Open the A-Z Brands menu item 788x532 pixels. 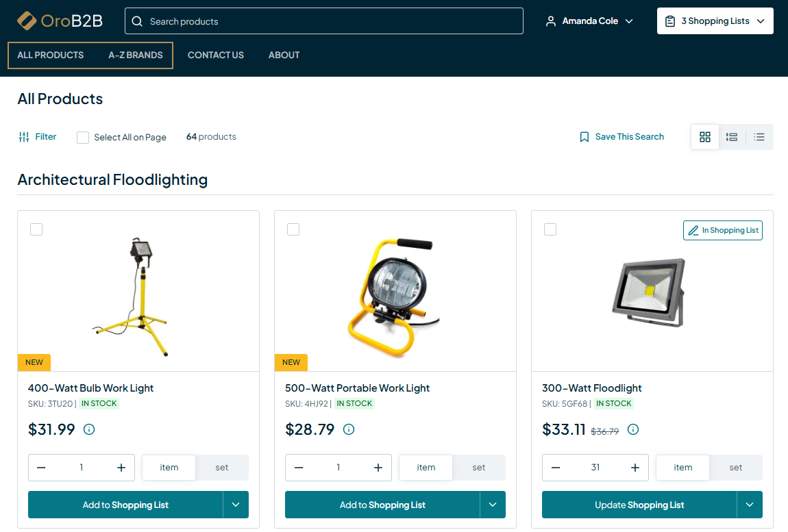click(136, 55)
